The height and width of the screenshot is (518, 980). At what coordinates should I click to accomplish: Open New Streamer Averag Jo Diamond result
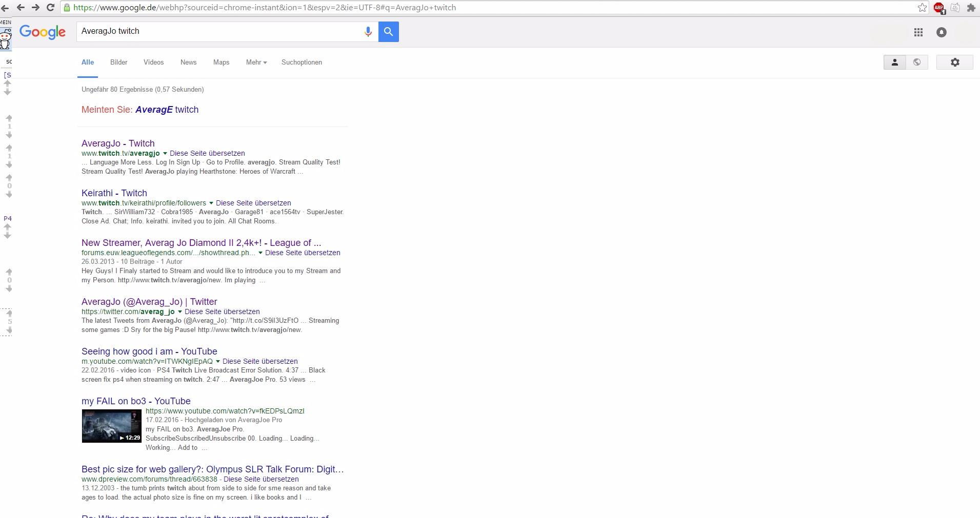[201, 243]
